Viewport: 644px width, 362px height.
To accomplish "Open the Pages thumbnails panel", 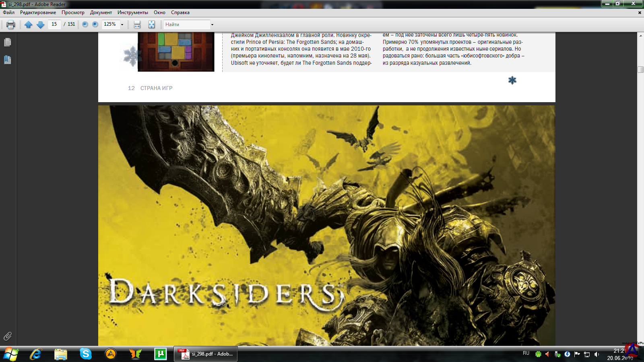I will click(x=7, y=42).
